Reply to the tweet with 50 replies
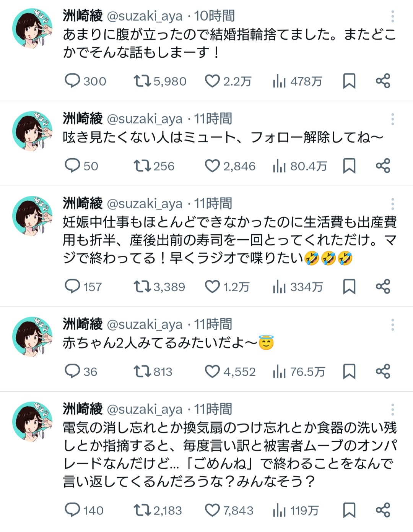The image size is (413, 532). point(72,166)
